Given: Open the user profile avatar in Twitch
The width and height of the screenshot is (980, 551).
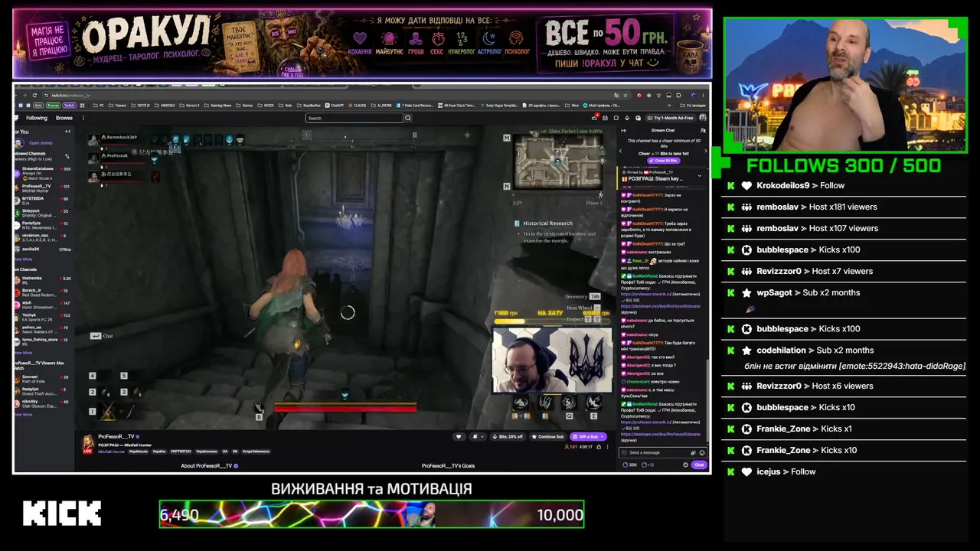Looking at the screenshot, I should pos(703,118).
